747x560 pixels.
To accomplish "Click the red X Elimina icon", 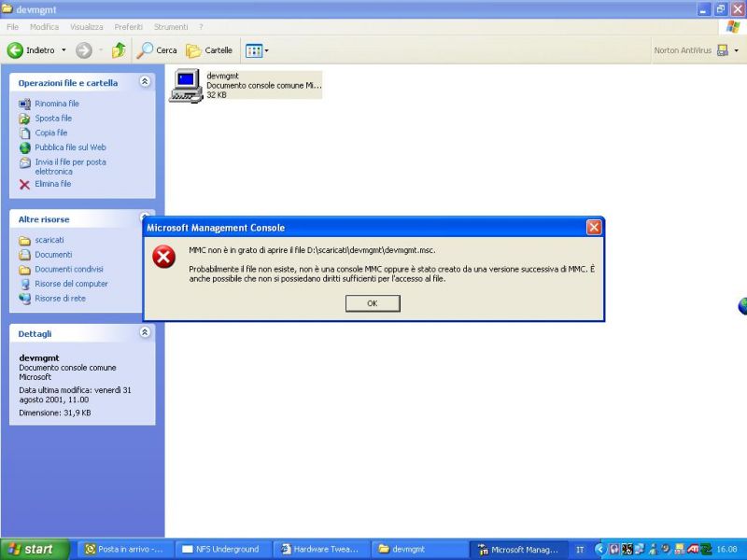I will tap(25, 184).
